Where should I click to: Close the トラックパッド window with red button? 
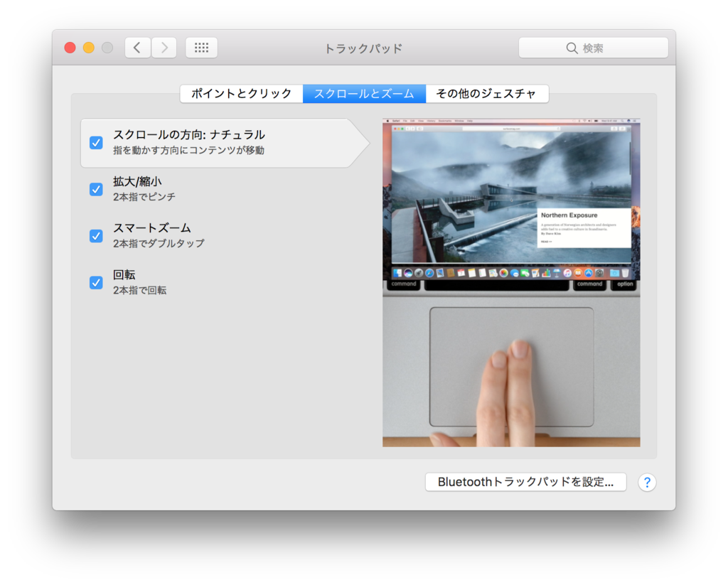coord(70,48)
